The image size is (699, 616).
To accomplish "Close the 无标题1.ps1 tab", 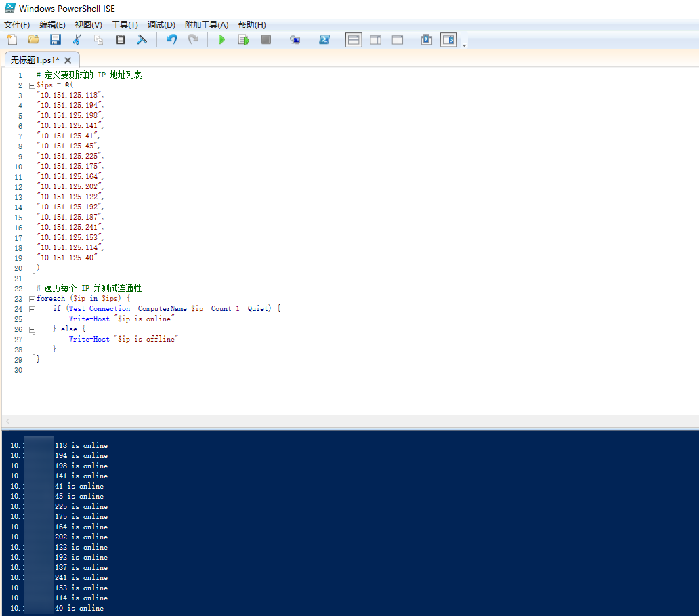I will coord(68,60).
